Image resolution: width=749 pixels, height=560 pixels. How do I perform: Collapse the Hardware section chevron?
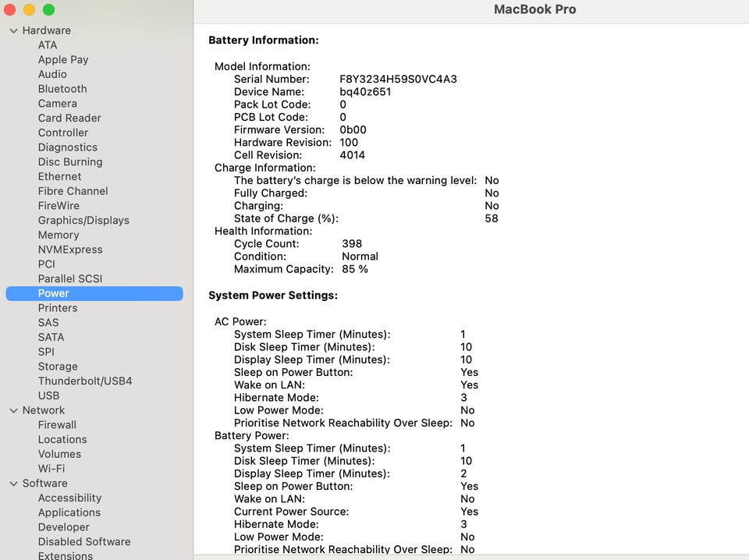click(13, 30)
